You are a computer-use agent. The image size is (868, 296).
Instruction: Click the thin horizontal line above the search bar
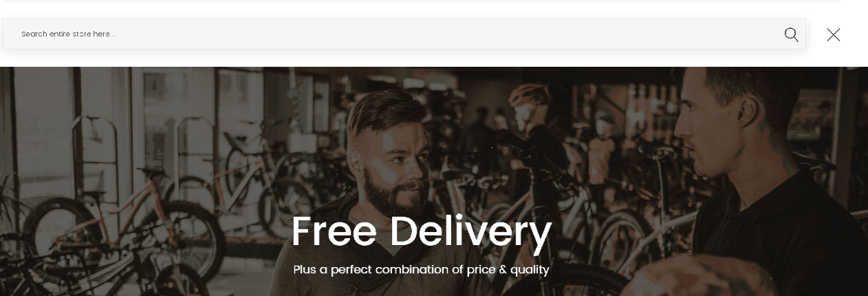(x=420, y=1)
